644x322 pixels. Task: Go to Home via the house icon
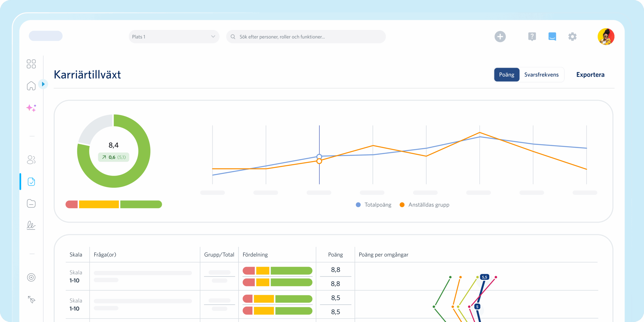coord(31,86)
